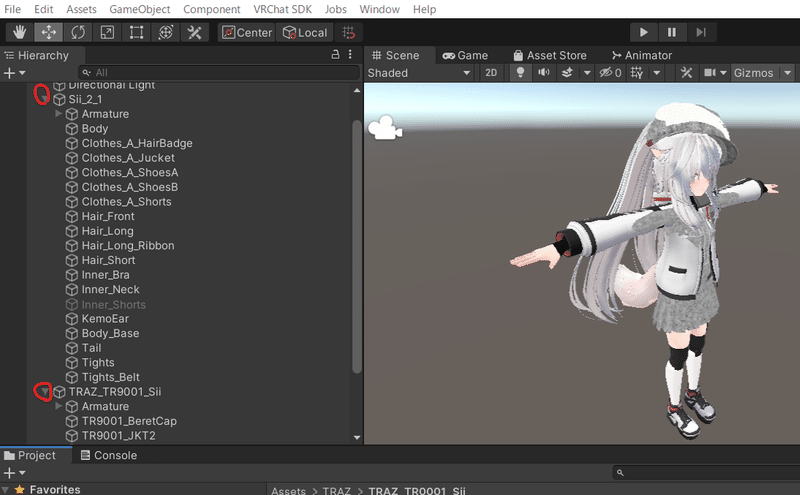
Task: Select Clothes_A_ShoesA object
Action: pos(130,172)
